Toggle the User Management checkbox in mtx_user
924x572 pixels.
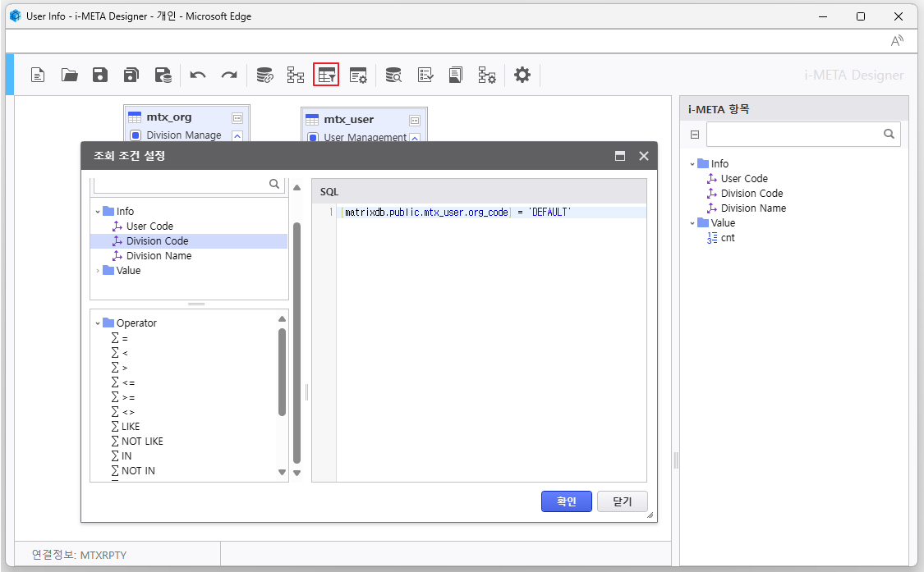[x=314, y=138]
